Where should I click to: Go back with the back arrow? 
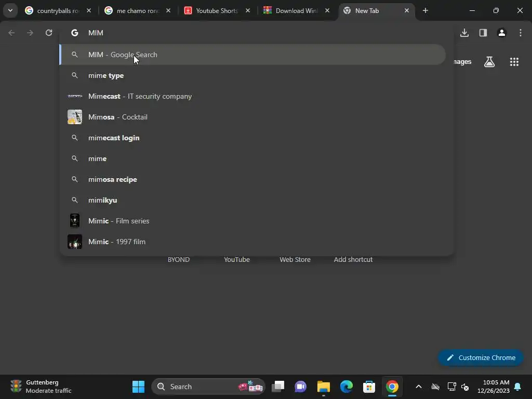pos(11,33)
